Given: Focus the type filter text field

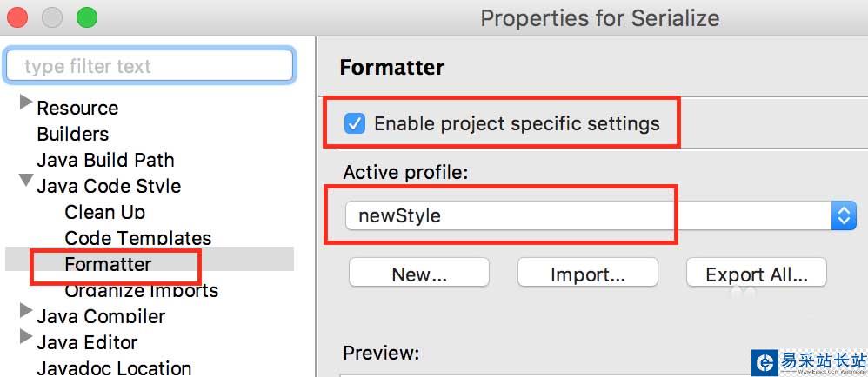Looking at the screenshot, I should pos(149,66).
